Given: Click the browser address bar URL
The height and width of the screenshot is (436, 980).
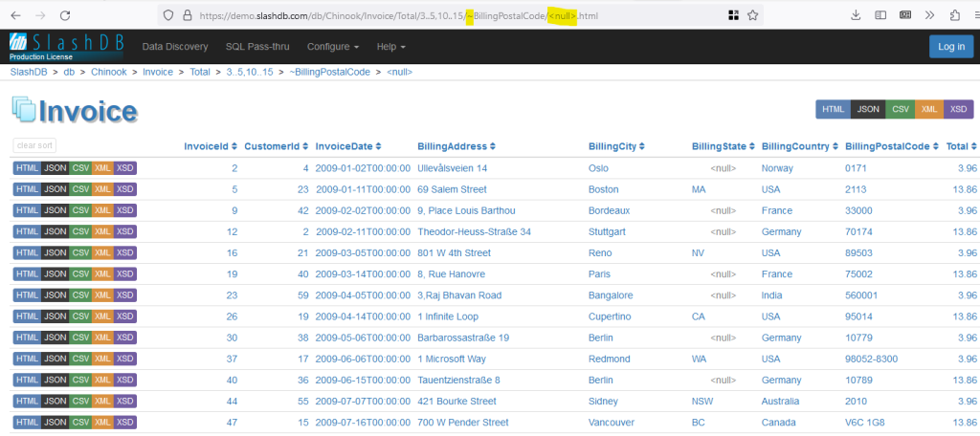Looking at the screenshot, I should [x=399, y=15].
